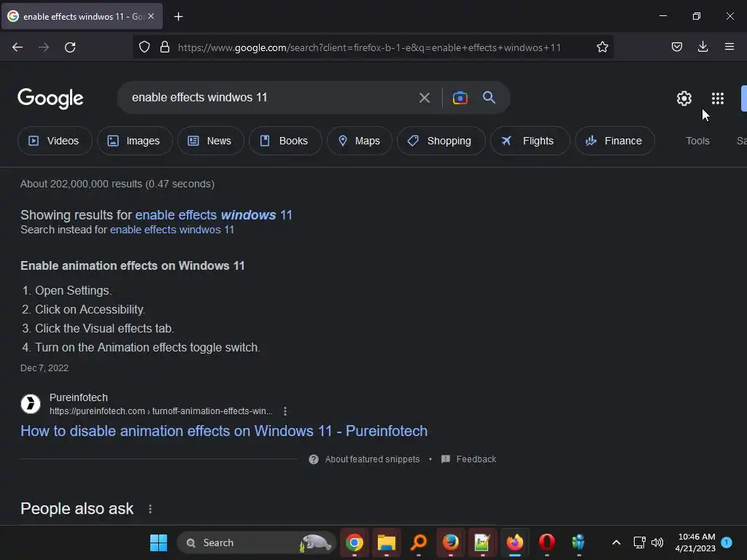The width and height of the screenshot is (747, 560).
Task: Click Google logo to go home
Action: (50, 98)
